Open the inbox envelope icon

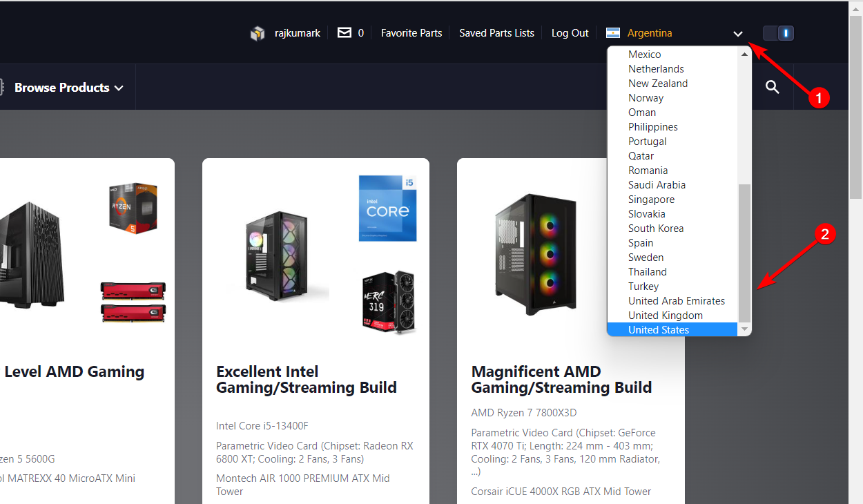(345, 32)
